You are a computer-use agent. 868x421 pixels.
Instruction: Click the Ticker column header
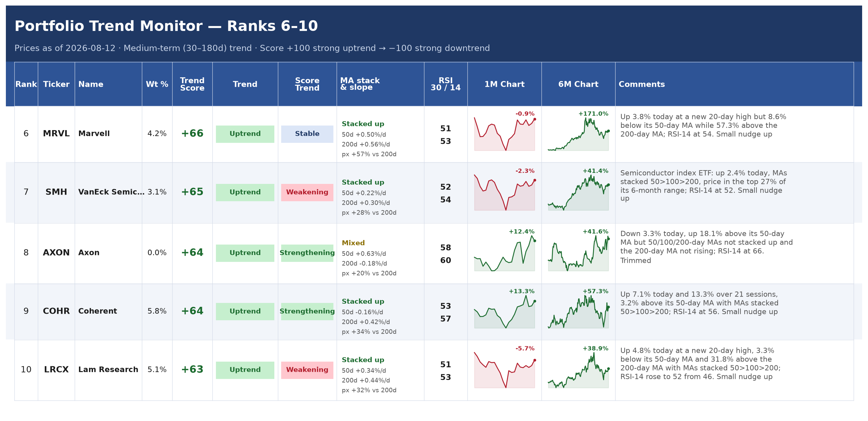click(56, 84)
